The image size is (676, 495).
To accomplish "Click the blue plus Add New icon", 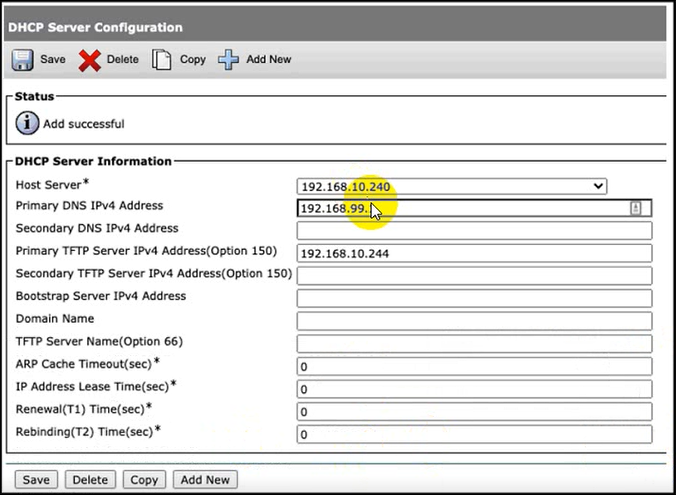I will tap(229, 60).
